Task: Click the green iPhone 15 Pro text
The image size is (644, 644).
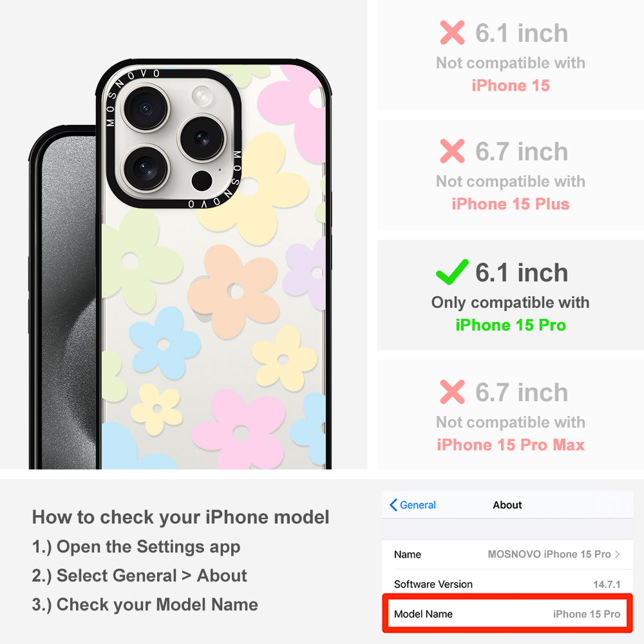Action: 511,325
